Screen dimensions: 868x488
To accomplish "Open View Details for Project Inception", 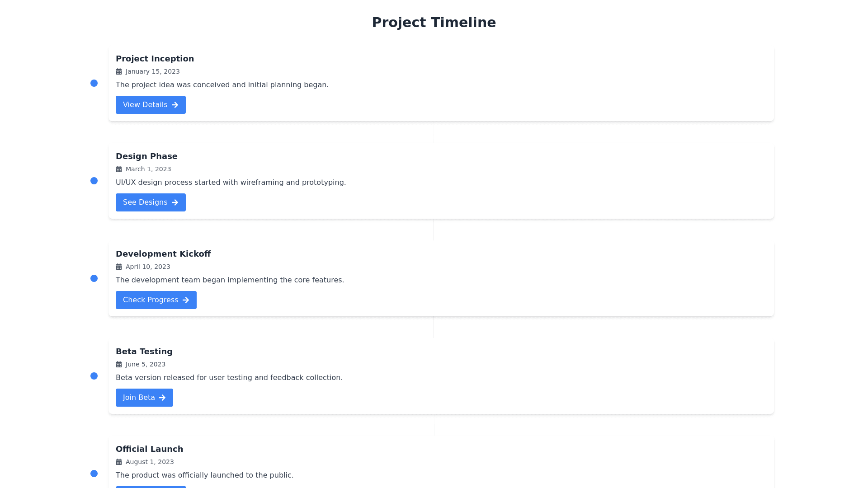I will 151,104.
